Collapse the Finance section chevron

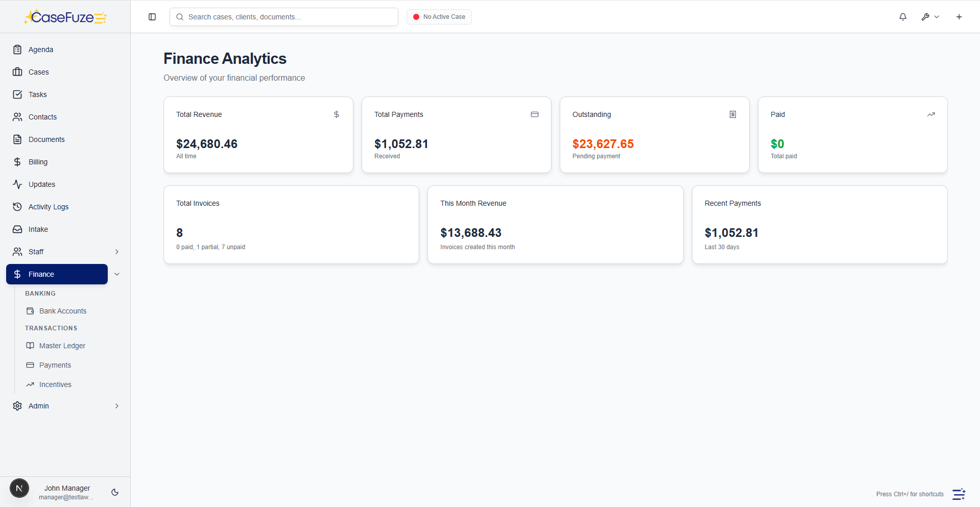117,274
